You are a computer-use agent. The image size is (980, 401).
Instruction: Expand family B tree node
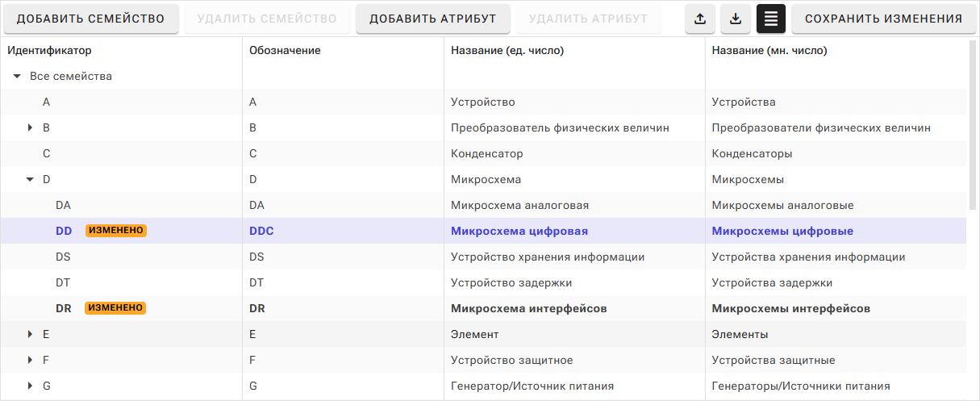coord(30,128)
